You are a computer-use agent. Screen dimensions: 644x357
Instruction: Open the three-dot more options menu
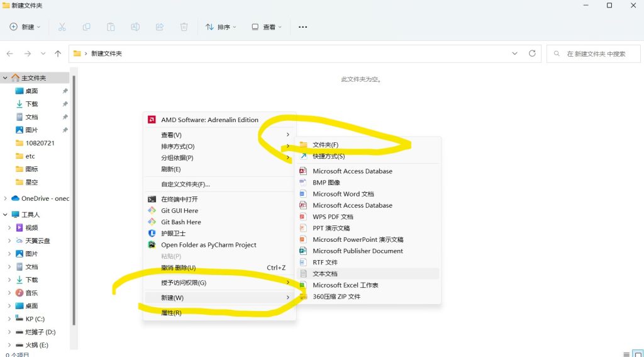[303, 27]
